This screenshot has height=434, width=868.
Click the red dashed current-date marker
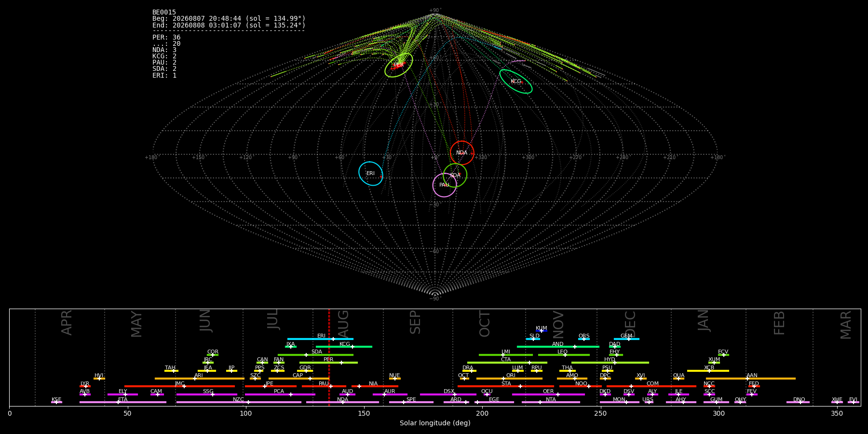click(329, 357)
